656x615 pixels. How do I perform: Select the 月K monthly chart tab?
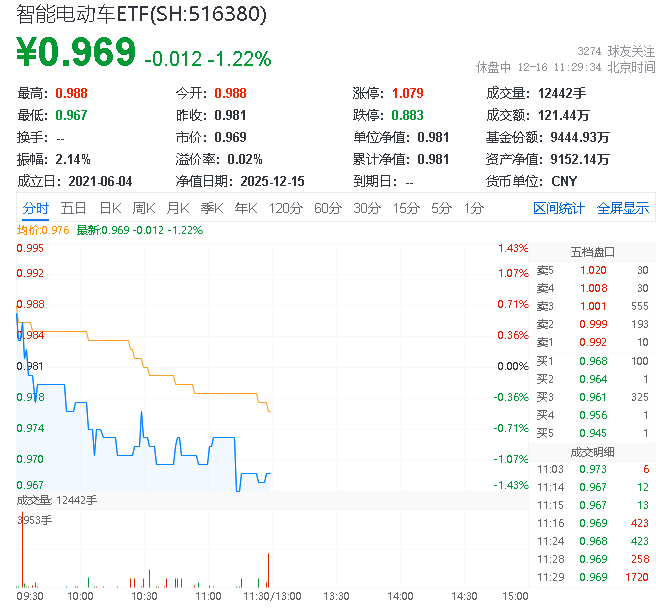pyautogui.click(x=178, y=208)
